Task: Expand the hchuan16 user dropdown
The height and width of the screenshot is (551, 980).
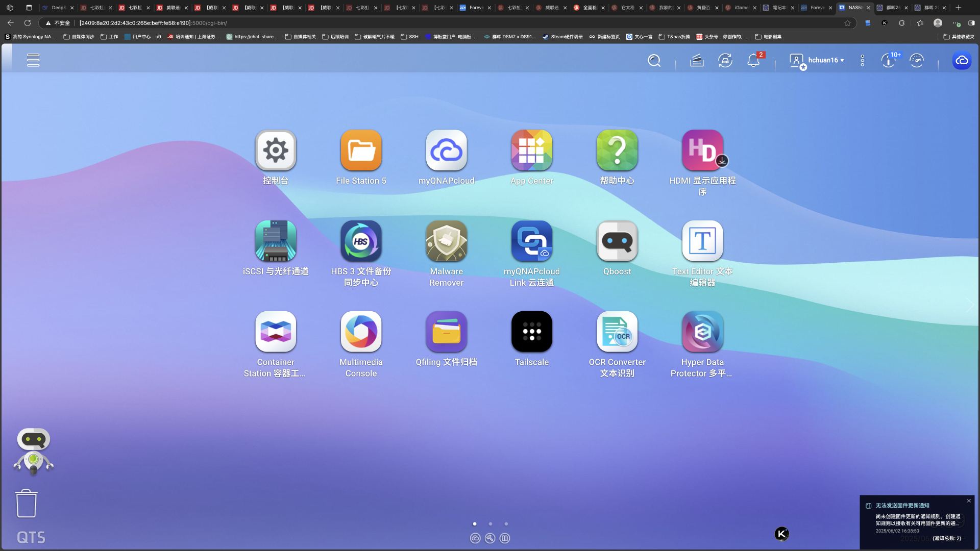Action: click(x=825, y=60)
